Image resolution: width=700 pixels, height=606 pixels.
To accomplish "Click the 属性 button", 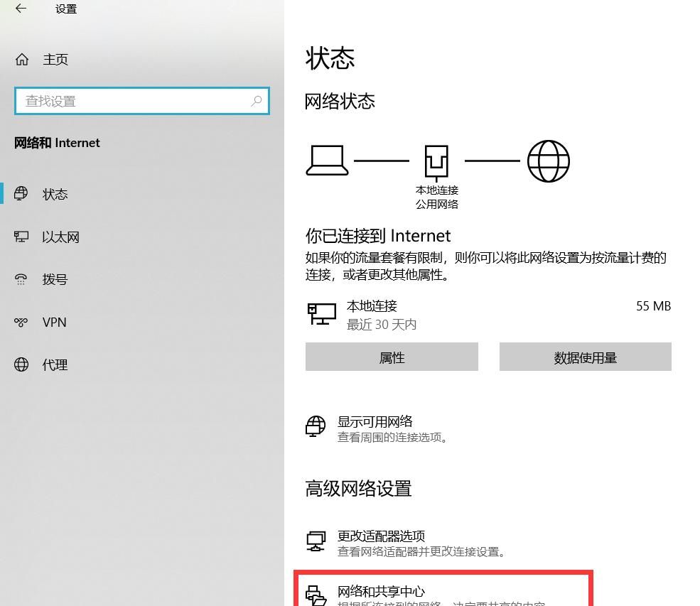I will coord(392,357).
